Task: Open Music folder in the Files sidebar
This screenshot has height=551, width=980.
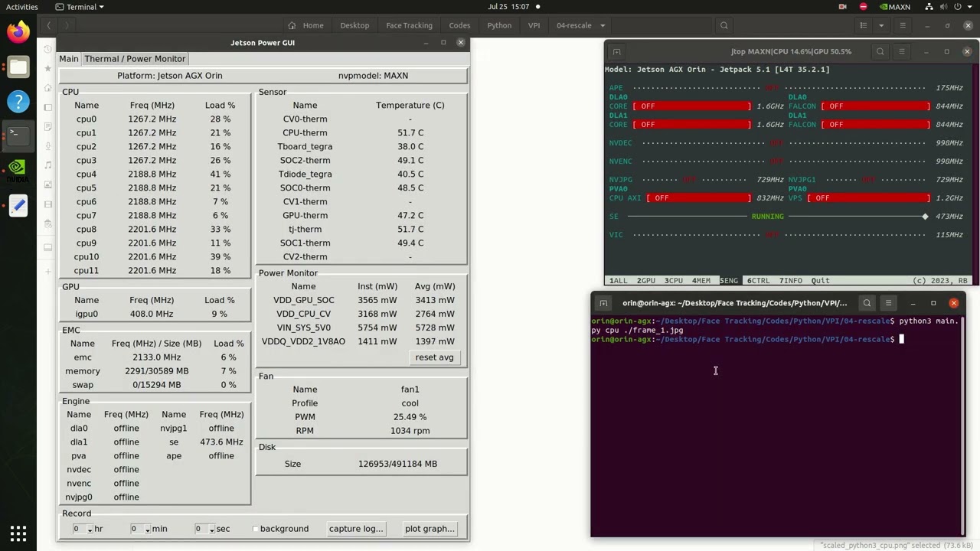Action: coord(48,165)
